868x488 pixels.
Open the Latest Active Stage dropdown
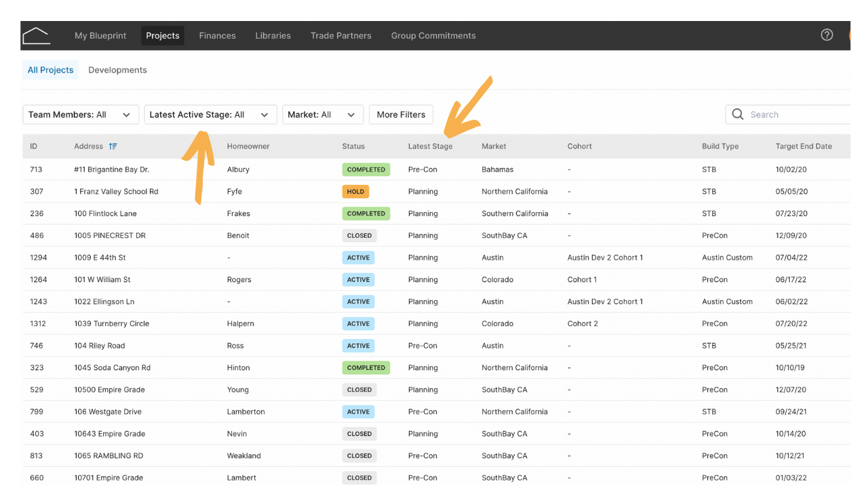click(x=210, y=115)
